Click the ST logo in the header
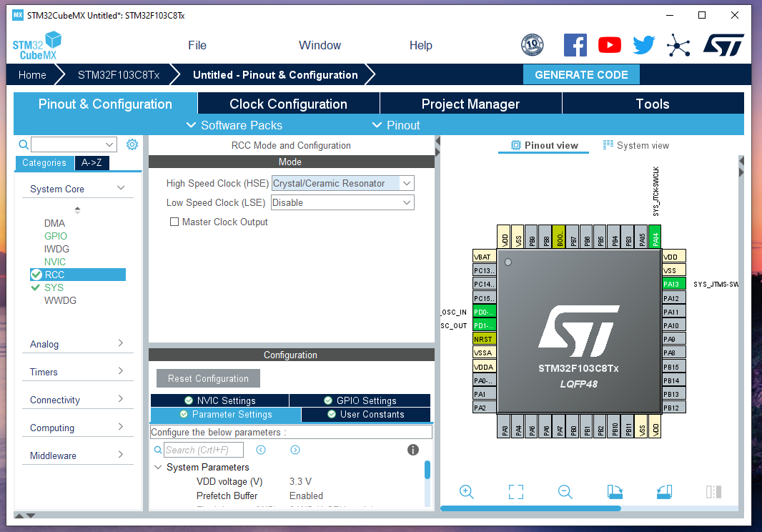 click(723, 45)
